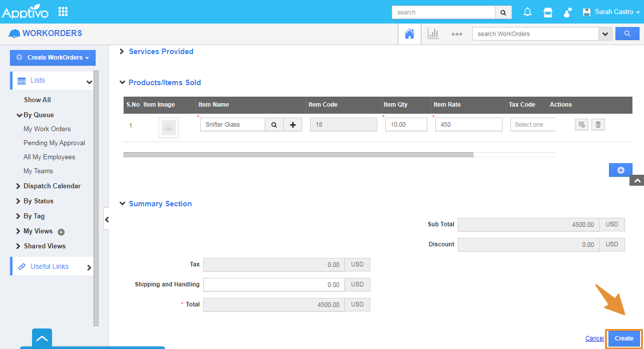The height and width of the screenshot is (349, 644).
Task: Open My Work Orders list
Action: coord(47,129)
